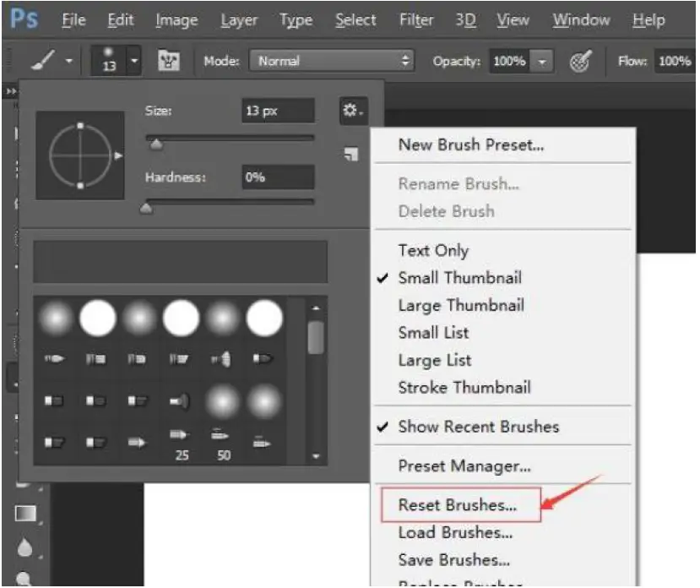Toggle pressure for opacity icon

(580, 61)
